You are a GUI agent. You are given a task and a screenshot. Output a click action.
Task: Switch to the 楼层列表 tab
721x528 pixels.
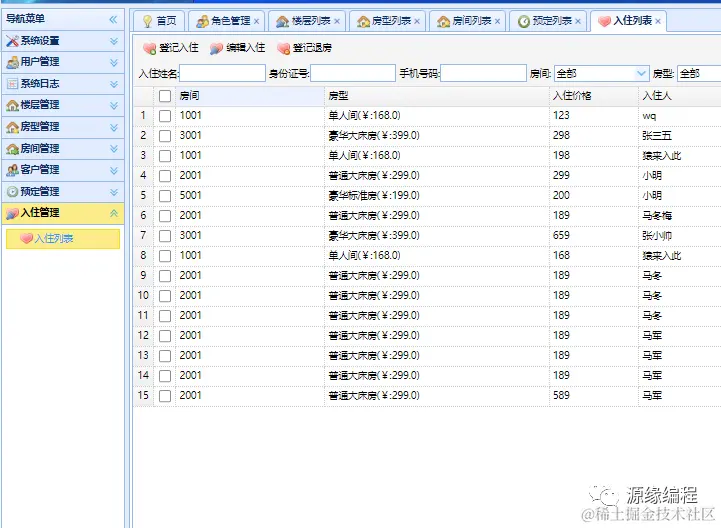click(306, 21)
